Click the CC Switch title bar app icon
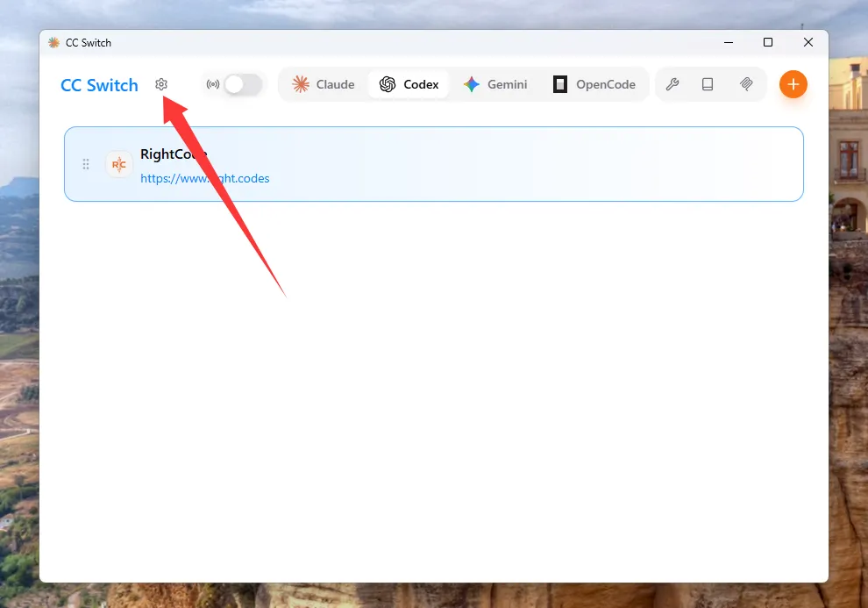Screen dimensions: 868x608 click(x=54, y=42)
